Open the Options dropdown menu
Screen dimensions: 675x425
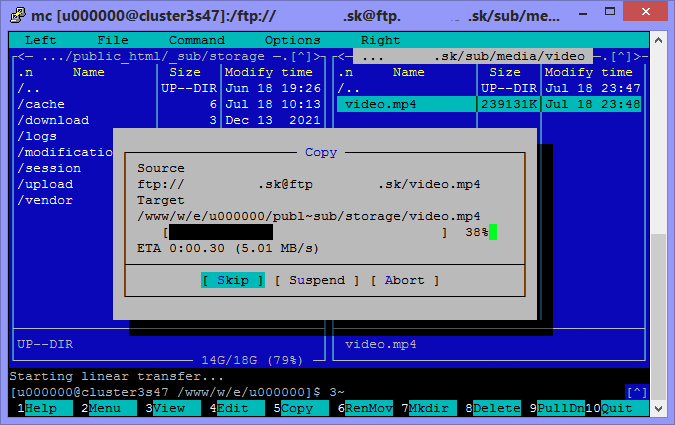(x=292, y=40)
